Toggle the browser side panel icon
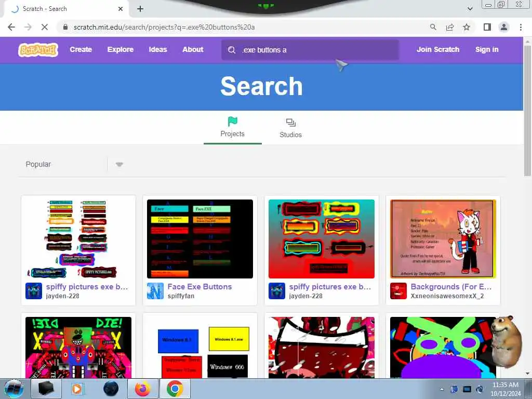This screenshot has height=399, width=532. click(487, 27)
